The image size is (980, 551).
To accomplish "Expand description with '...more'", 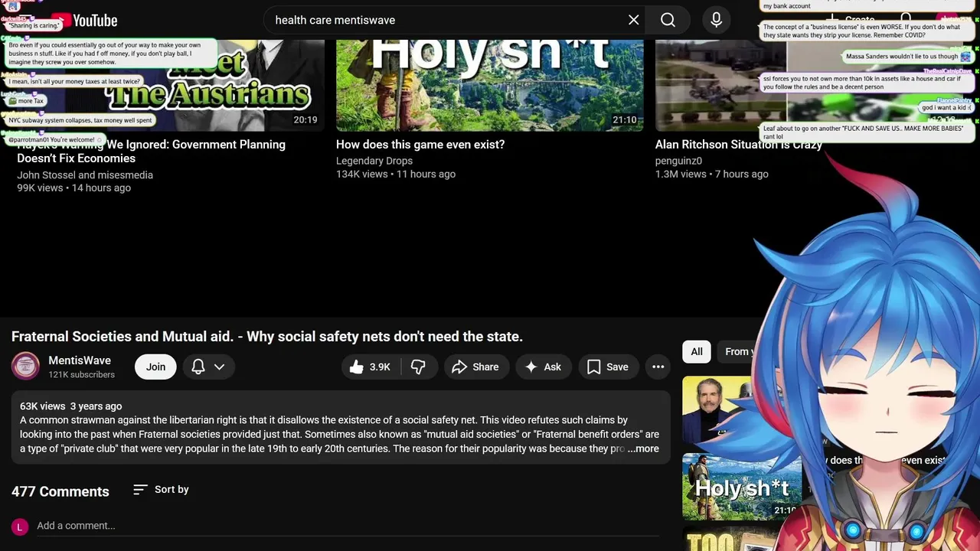I will click(x=643, y=449).
